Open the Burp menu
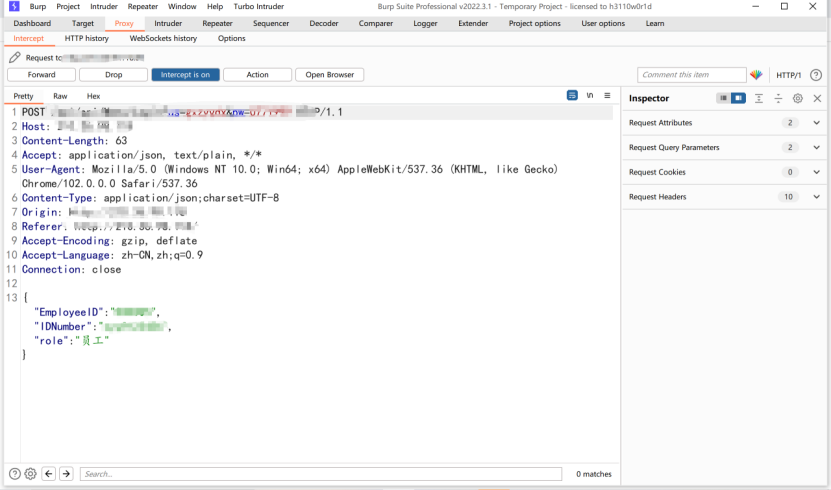The width and height of the screenshot is (831, 490). click(38, 6)
